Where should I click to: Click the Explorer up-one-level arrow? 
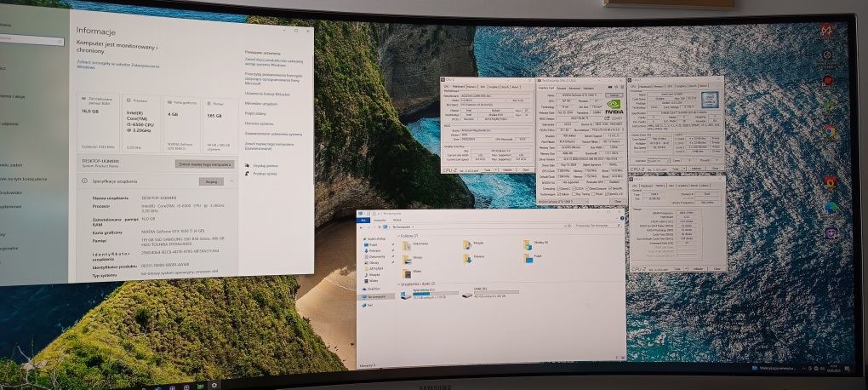coord(380,227)
